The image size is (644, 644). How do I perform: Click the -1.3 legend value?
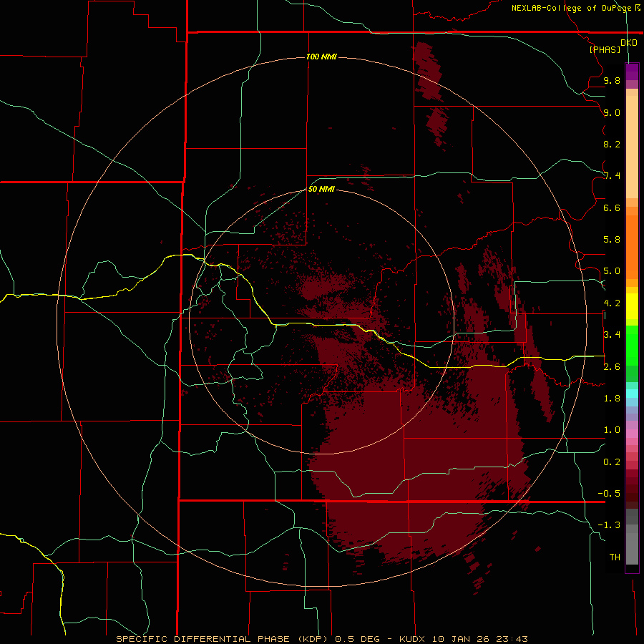tap(609, 525)
